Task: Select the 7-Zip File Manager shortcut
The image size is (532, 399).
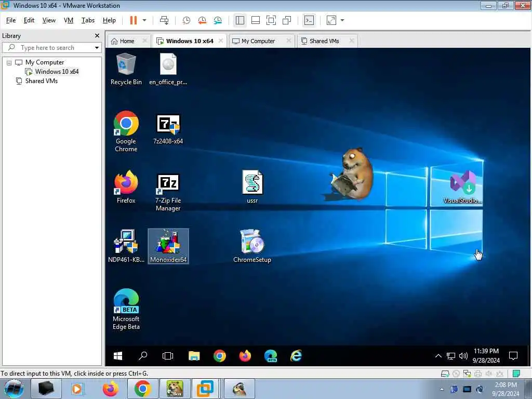Action: [x=168, y=192]
